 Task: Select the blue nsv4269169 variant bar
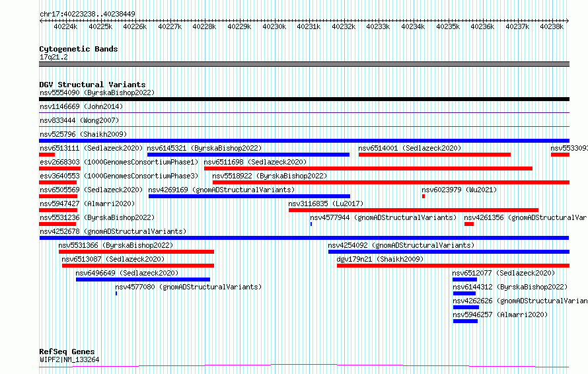pos(249,196)
